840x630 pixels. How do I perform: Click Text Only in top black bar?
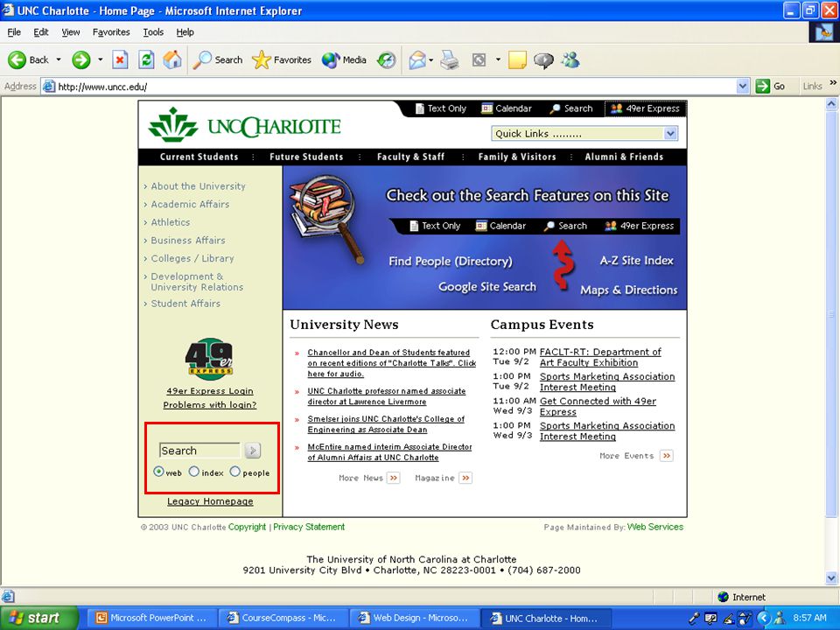[441, 108]
